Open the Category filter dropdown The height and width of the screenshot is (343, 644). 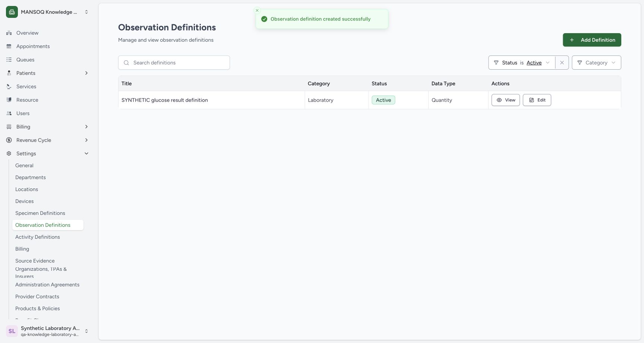click(x=596, y=63)
